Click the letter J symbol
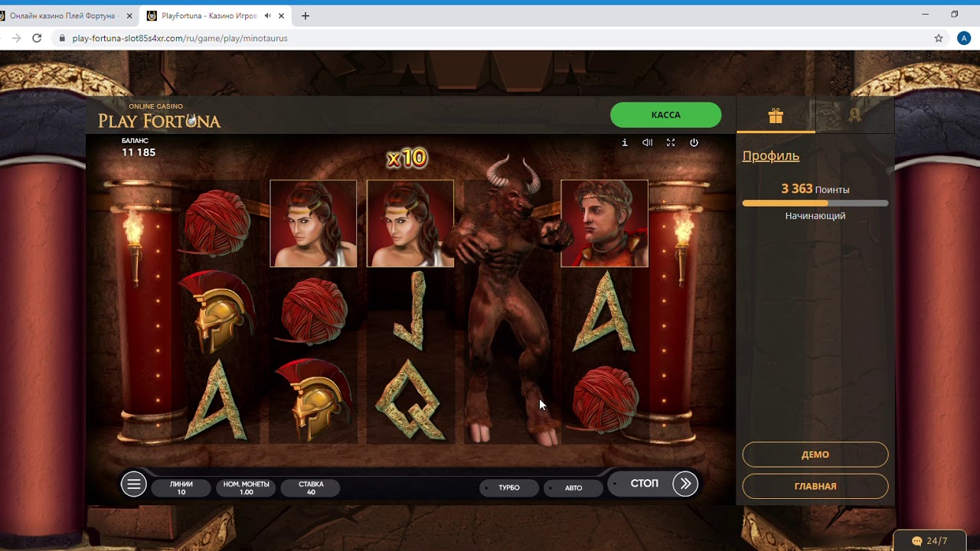The height and width of the screenshot is (551, 980). (410, 311)
